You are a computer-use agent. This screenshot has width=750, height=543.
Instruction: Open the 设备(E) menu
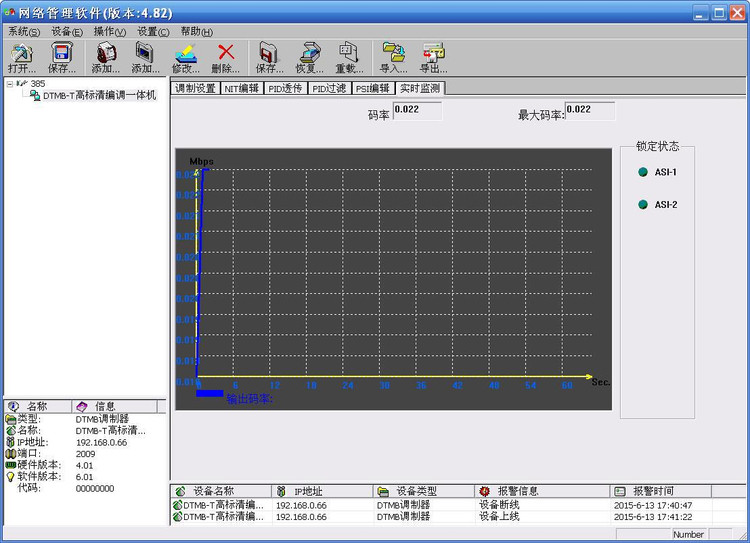(67, 32)
